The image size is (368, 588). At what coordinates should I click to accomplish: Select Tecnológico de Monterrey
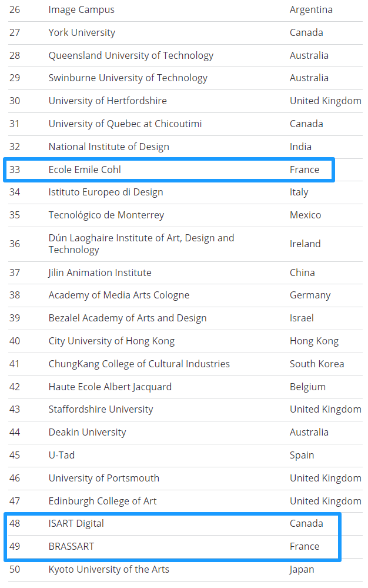pos(106,215)
